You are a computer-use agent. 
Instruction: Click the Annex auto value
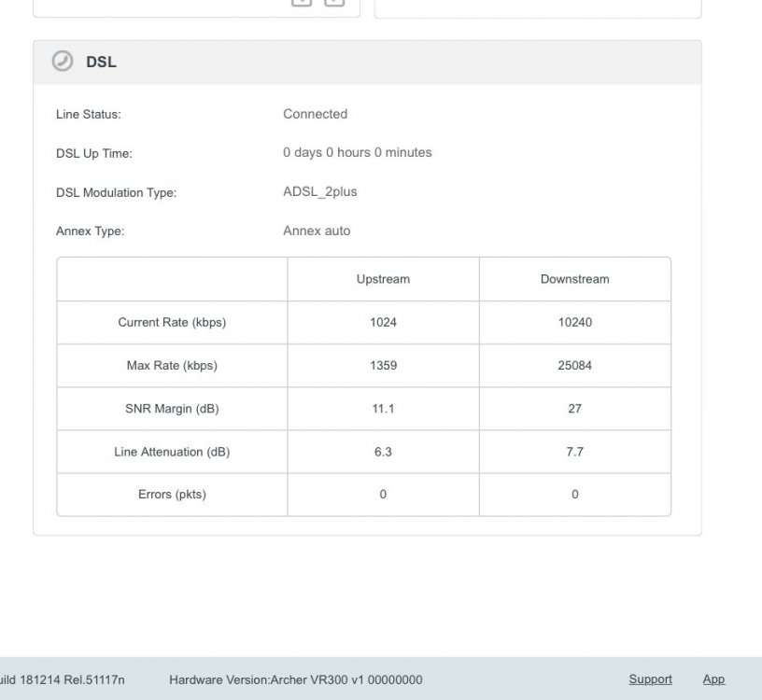coord(317,231)
